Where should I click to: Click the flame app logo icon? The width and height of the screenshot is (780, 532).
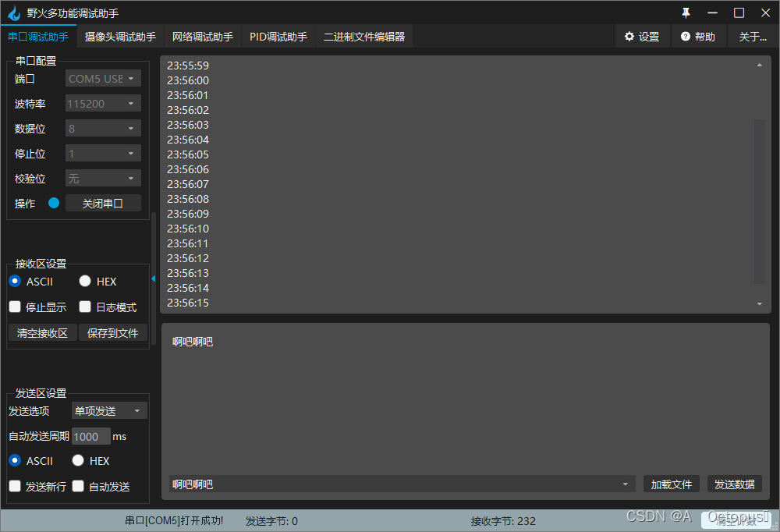(14, 13)
